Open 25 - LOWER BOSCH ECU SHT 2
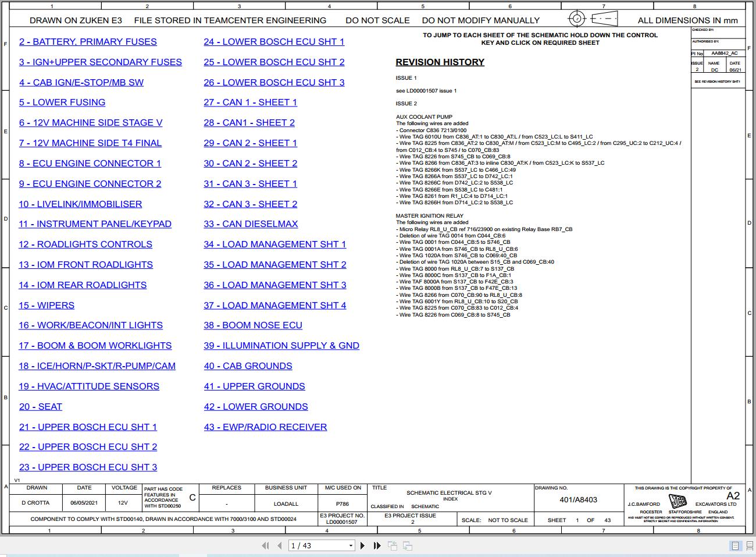This screenshot has height=557, width=756. [274, 62]
